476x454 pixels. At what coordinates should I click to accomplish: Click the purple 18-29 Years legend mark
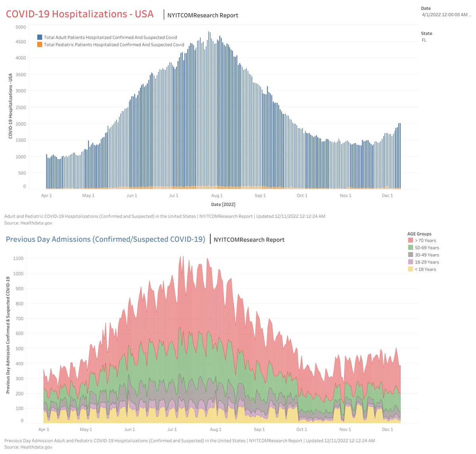point(410,262)
